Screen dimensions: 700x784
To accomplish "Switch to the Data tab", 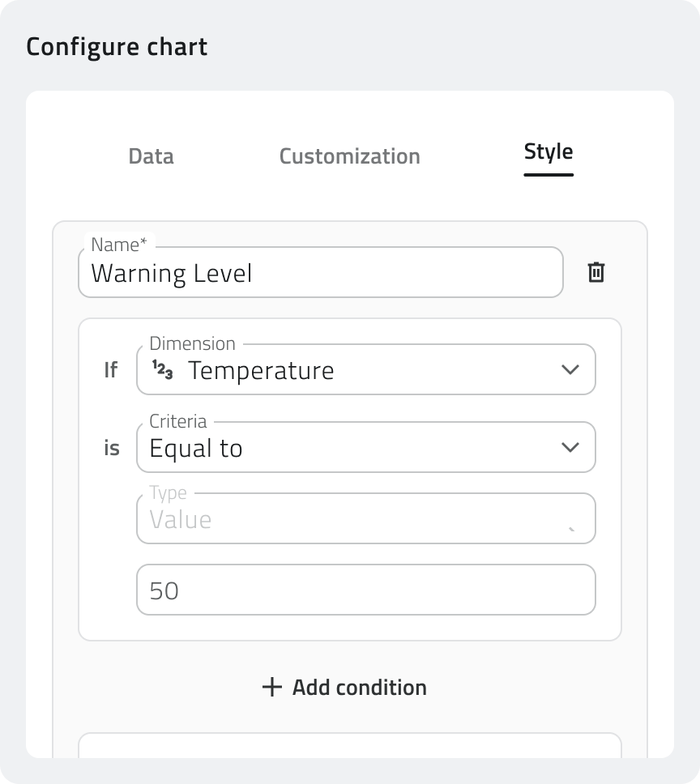I will pos(151,156).
